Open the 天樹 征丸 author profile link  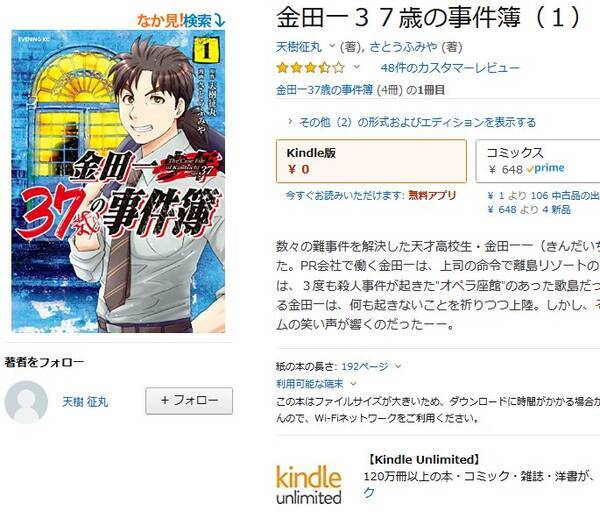click(85, 402)
